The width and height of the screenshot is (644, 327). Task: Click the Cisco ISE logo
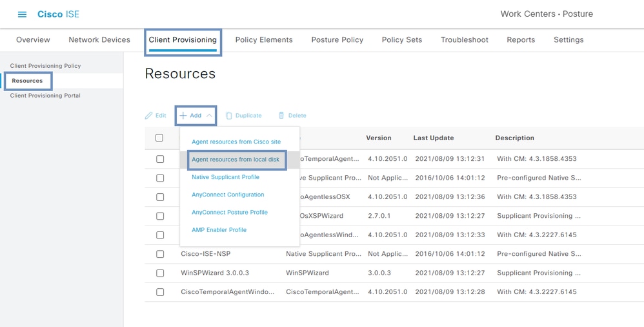tap(58, 14)
